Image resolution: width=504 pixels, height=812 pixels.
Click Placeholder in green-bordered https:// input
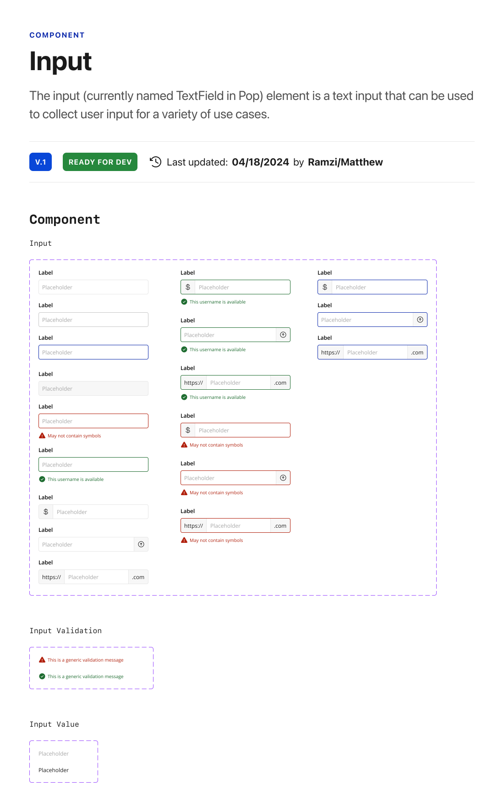tap(225, 382)
